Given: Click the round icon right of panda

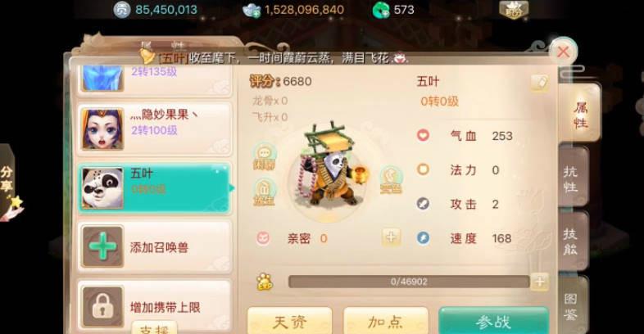Looking at the screenshot, I should click(391, 180).
